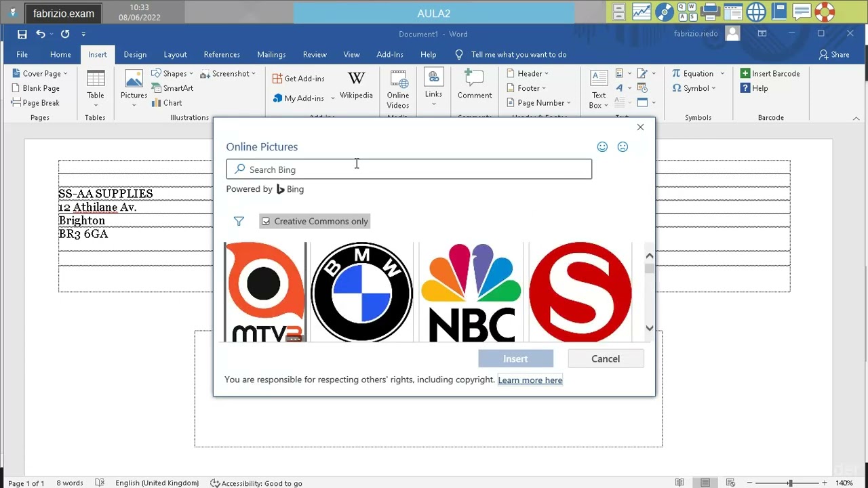
Task: Click the globe icon in top toolbar
Action: (x=756, y=12)
